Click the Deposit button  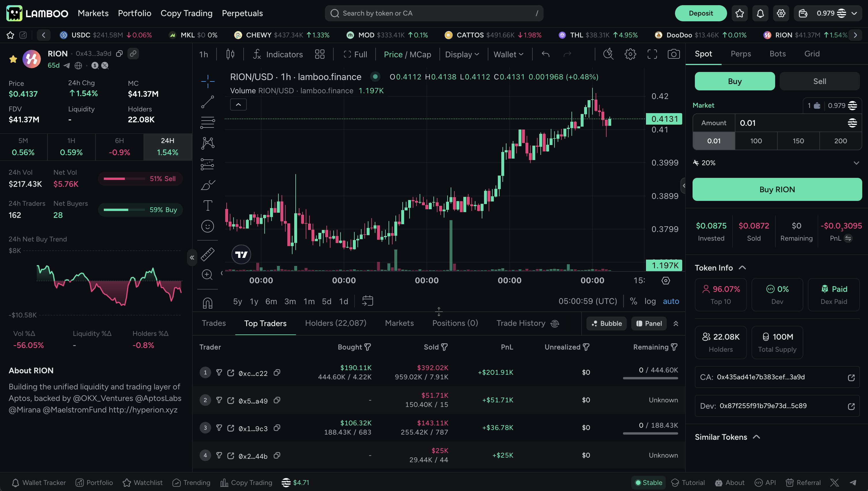click(701, 13)
